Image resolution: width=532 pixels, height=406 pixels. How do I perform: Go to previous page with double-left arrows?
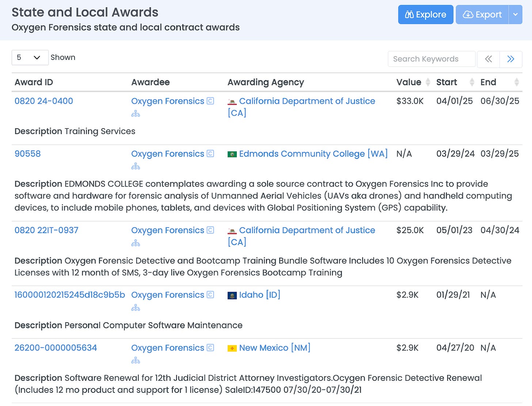coord(489,59)
